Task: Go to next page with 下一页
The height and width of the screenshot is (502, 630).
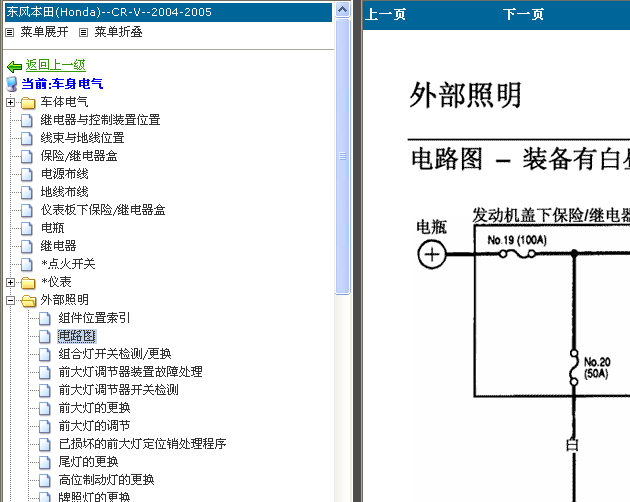Action: [523, 14]
